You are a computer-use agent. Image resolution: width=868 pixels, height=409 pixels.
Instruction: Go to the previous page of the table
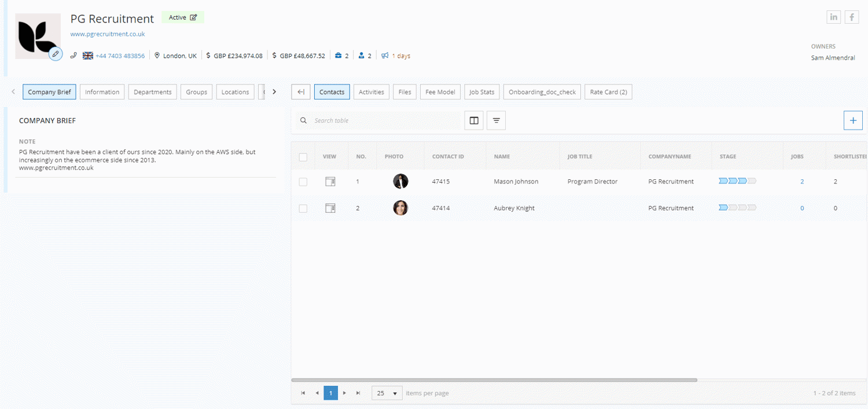[317, 393]
